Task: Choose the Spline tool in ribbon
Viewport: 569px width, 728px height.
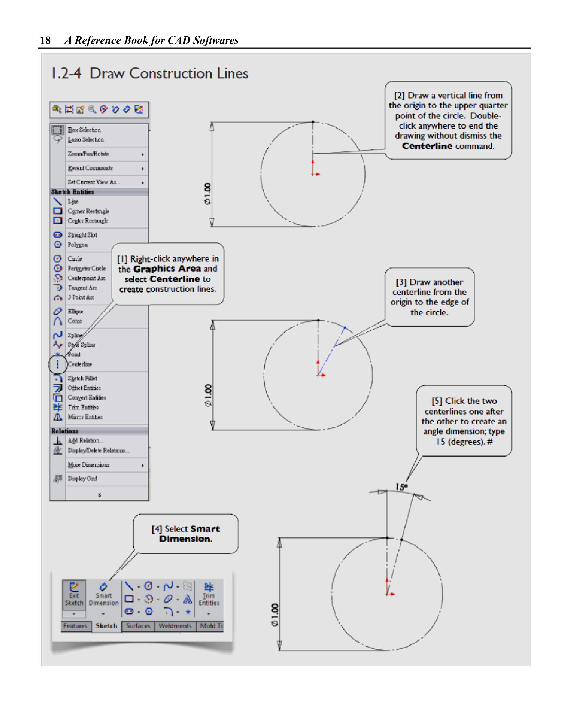Action: point(168,586)
